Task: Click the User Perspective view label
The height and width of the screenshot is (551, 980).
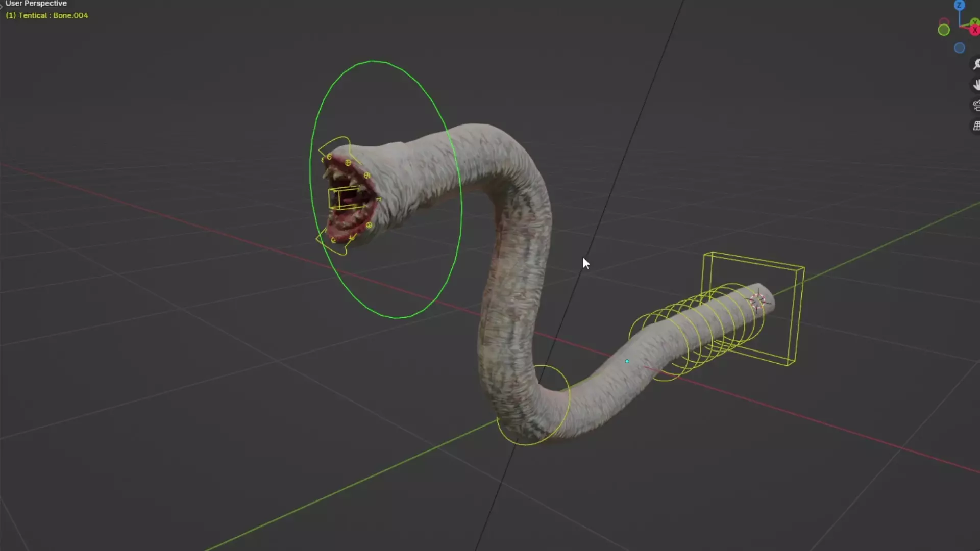Action: [x=36, y=4]
